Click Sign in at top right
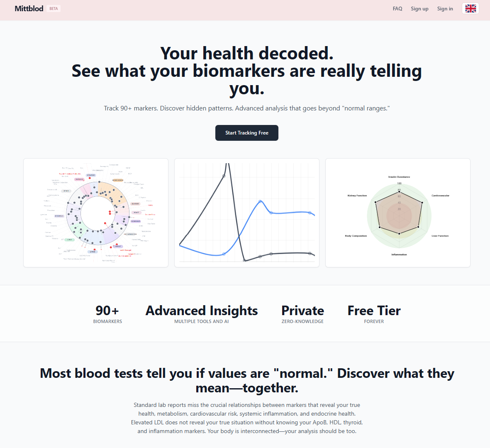490x448 pixels. [x=445, y=8]
